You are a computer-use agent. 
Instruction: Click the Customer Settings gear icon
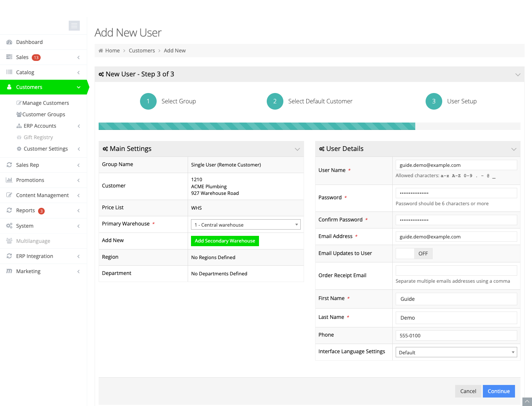coord(19,149)
